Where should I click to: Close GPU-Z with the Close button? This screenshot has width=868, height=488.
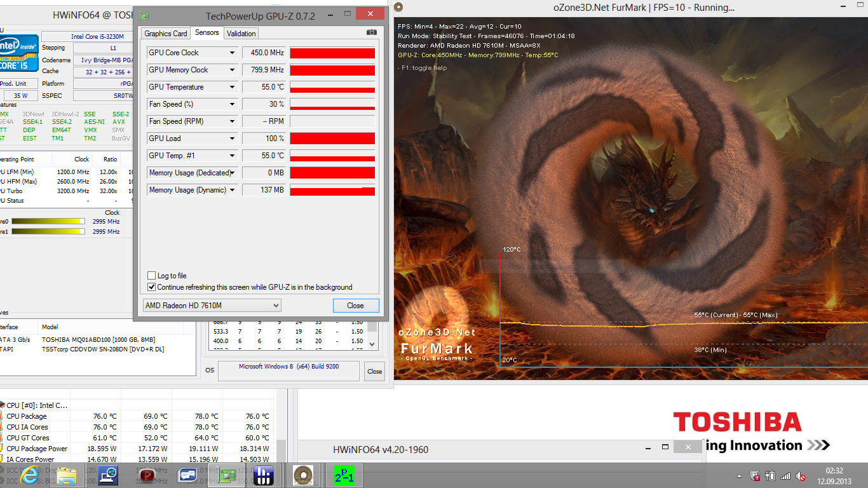(x=356, y=306)
